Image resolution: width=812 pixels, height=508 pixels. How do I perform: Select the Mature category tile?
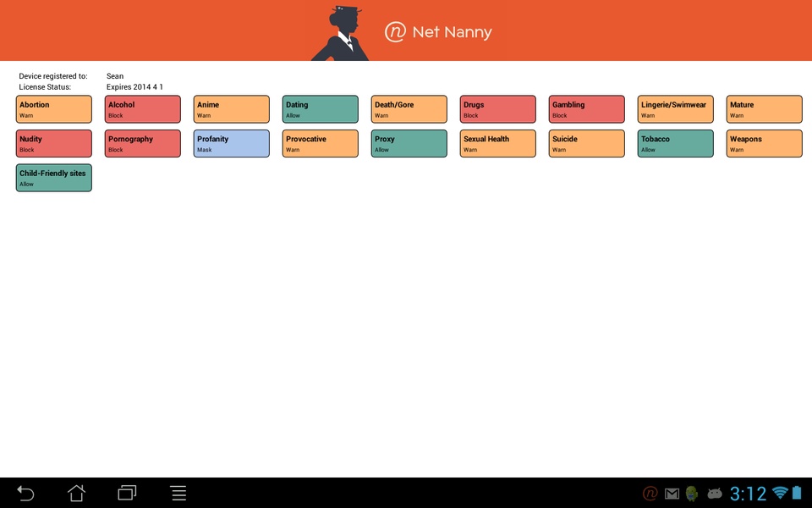pyautogui.click(x=765, y=109)
